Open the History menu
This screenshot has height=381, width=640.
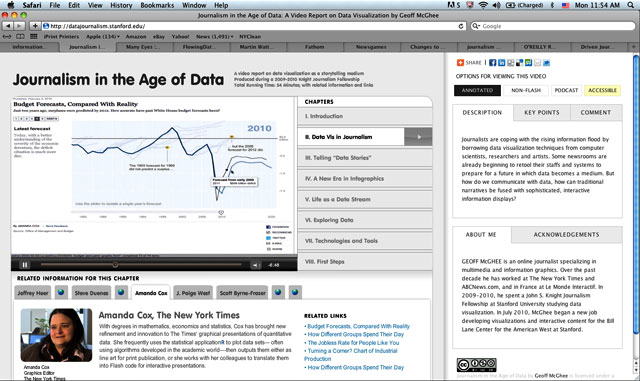pos(121,5)
